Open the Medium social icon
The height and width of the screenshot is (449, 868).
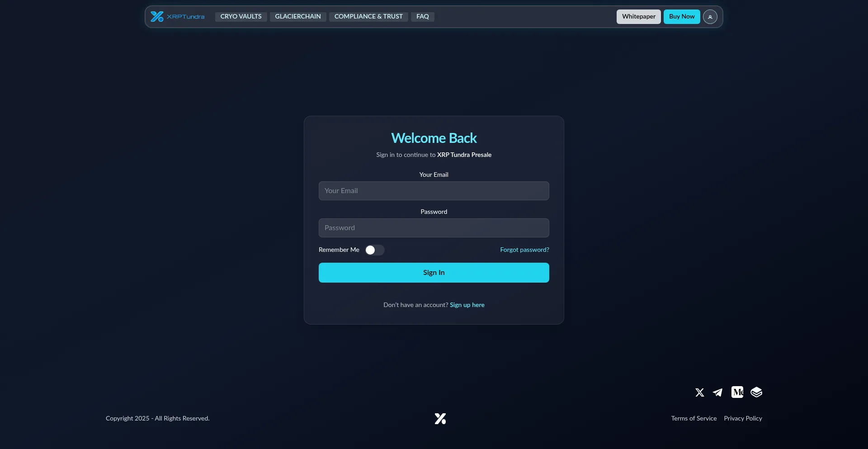pyautogui.click(x=737, y=392)
